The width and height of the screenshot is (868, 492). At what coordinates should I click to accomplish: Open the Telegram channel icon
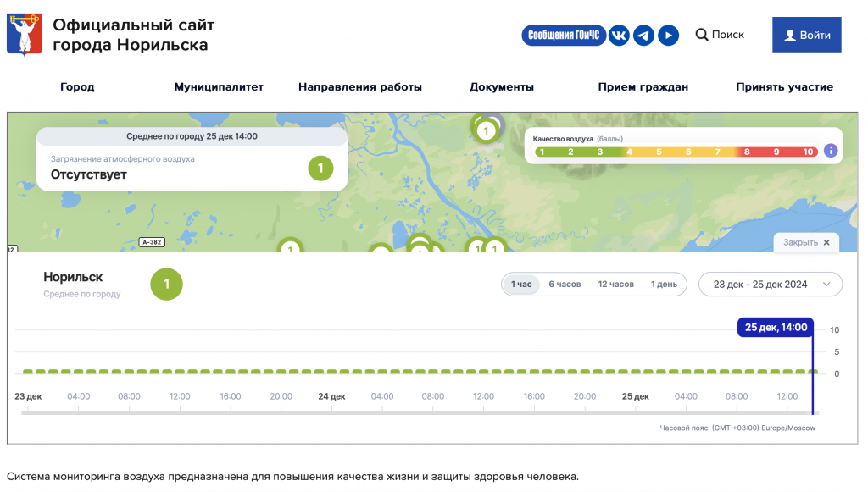pos(643,36)
